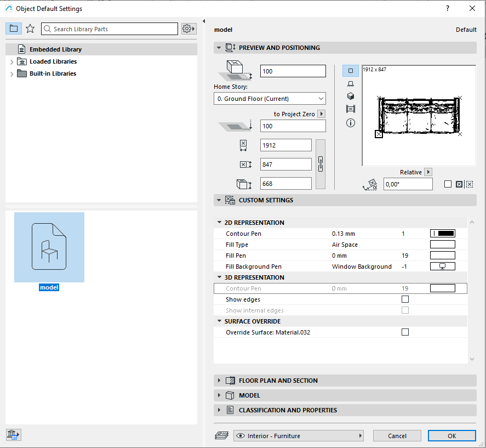Switch to folder view of library

tap(14, 29)
